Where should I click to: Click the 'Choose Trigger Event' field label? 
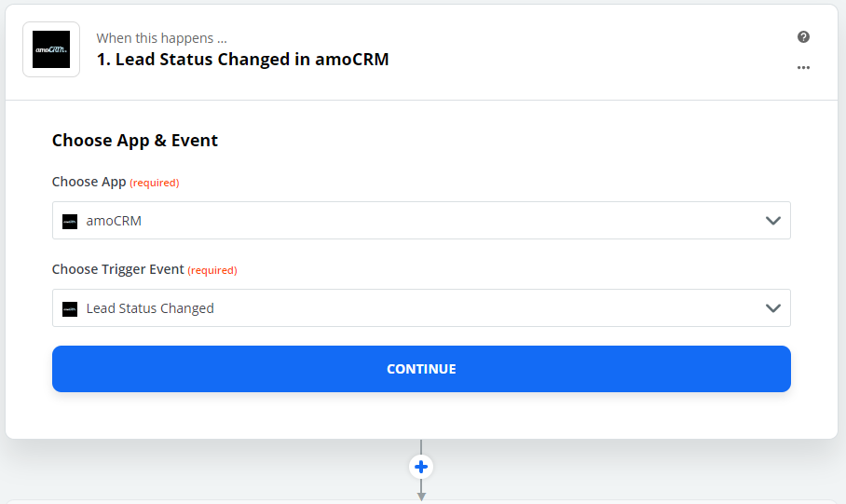tap(117, 269)
